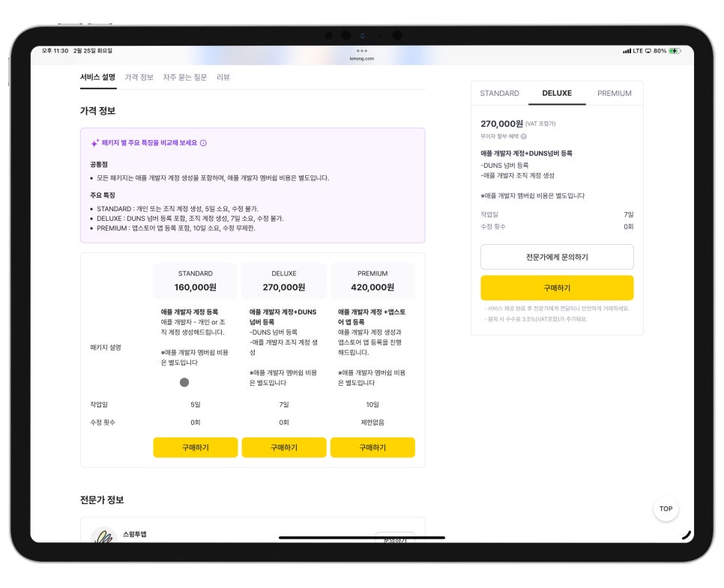Open the 자주 묻는 질문 tab
The width and height of the screenshot is (724, 588).
pyautogui.click(x=184, y=77)
